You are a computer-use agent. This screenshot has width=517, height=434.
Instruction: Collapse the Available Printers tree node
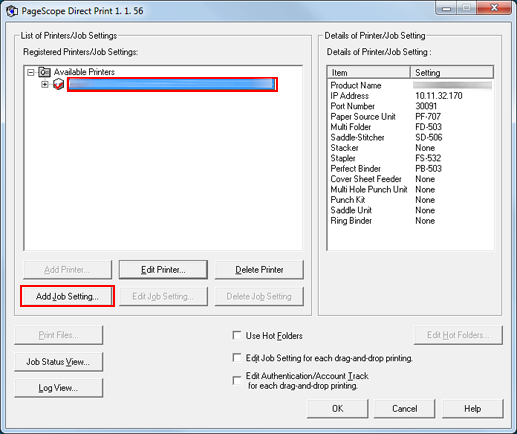(31, 72)
